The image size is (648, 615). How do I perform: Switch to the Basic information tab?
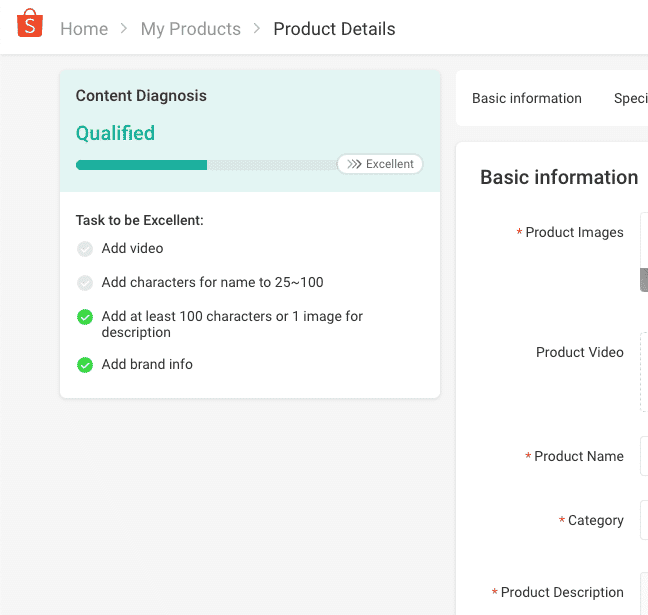point(526,98)
